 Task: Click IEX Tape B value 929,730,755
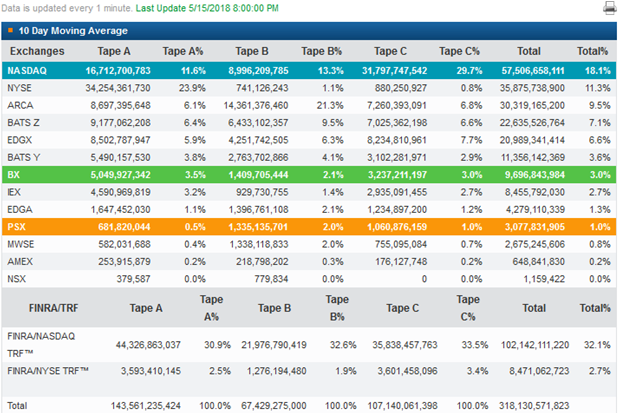coord(262,192)
